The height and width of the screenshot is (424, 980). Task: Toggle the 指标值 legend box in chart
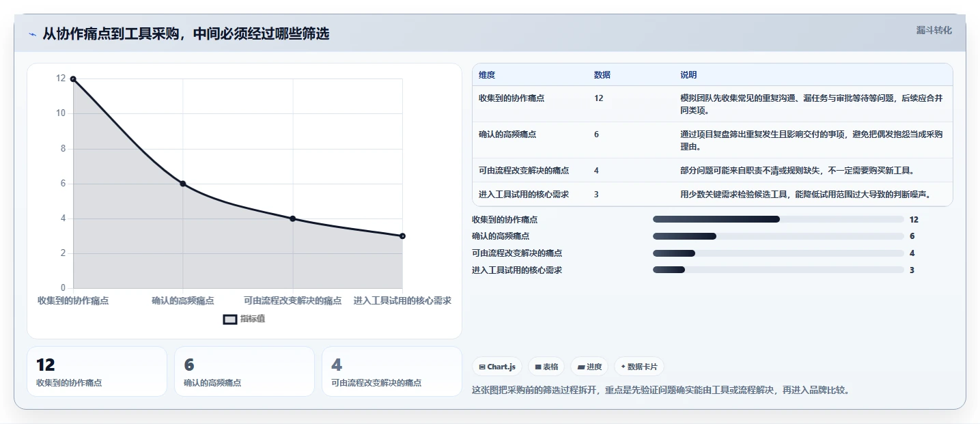(x=230, y=319)
